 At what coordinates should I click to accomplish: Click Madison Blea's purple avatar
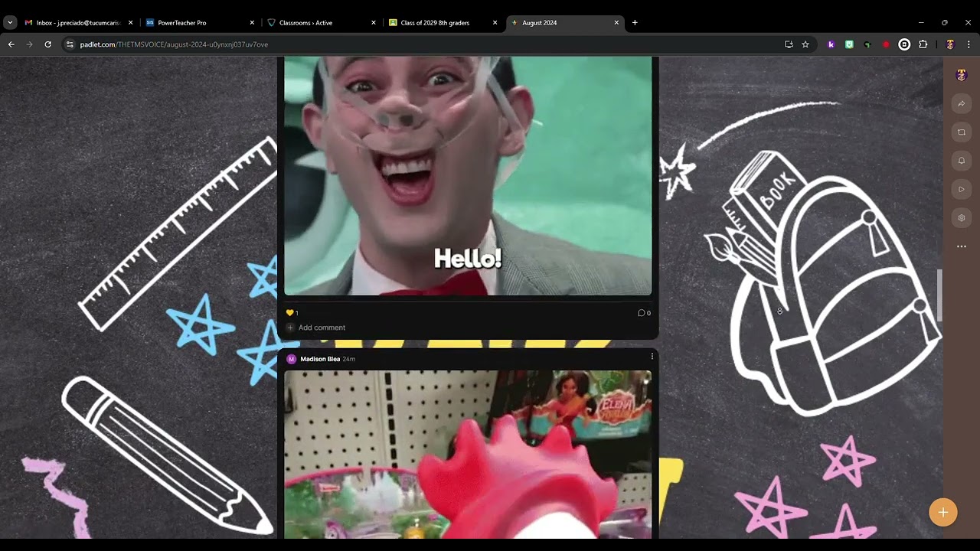point(291,359)
